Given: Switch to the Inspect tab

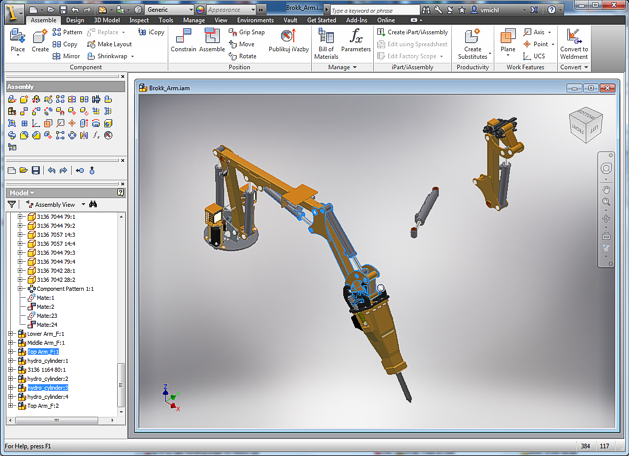Looking at the screenshot, I should click(x=139, y=20).
